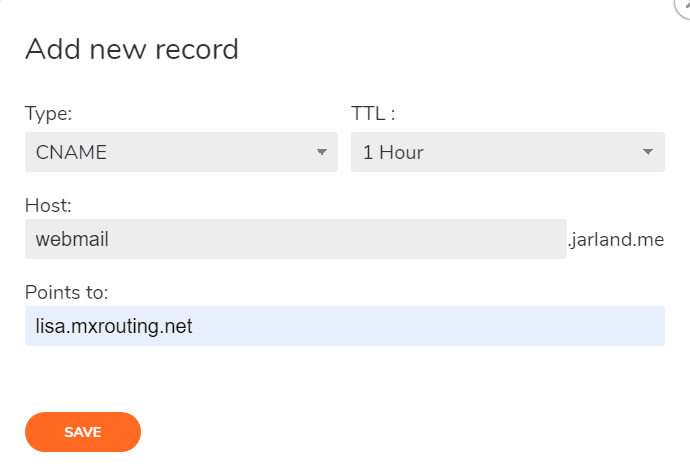The height and width of the screenshot is (474, 690).
Task: Select the CNAME text in the Type selector
Action: 71,153
